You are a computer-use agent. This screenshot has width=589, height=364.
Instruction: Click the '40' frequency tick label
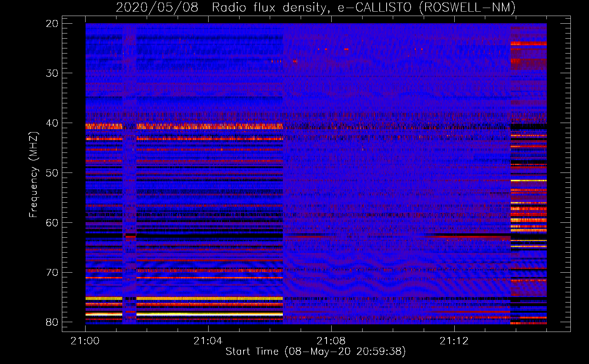pyautogui.click(x=52, y=123)
